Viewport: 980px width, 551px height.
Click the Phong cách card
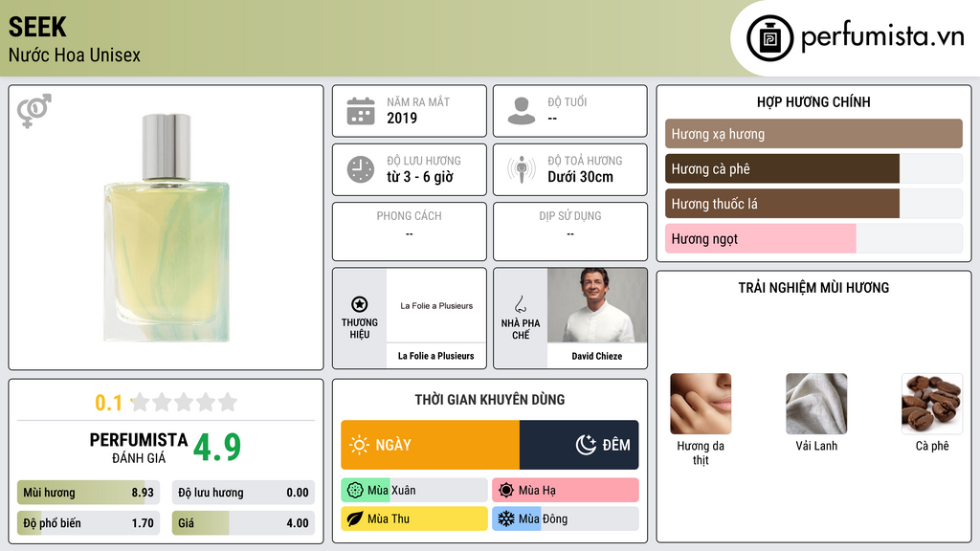click(410, 231)
